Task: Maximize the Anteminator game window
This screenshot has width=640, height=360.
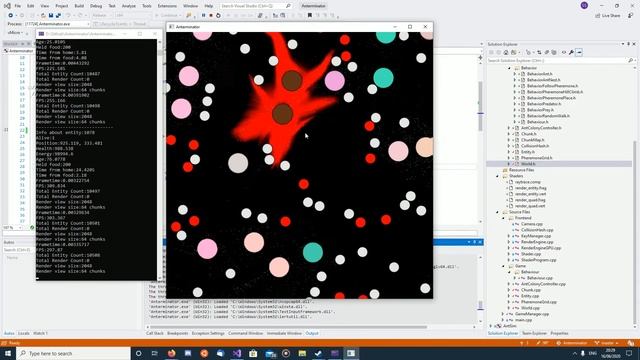Action: coord(410,27)
